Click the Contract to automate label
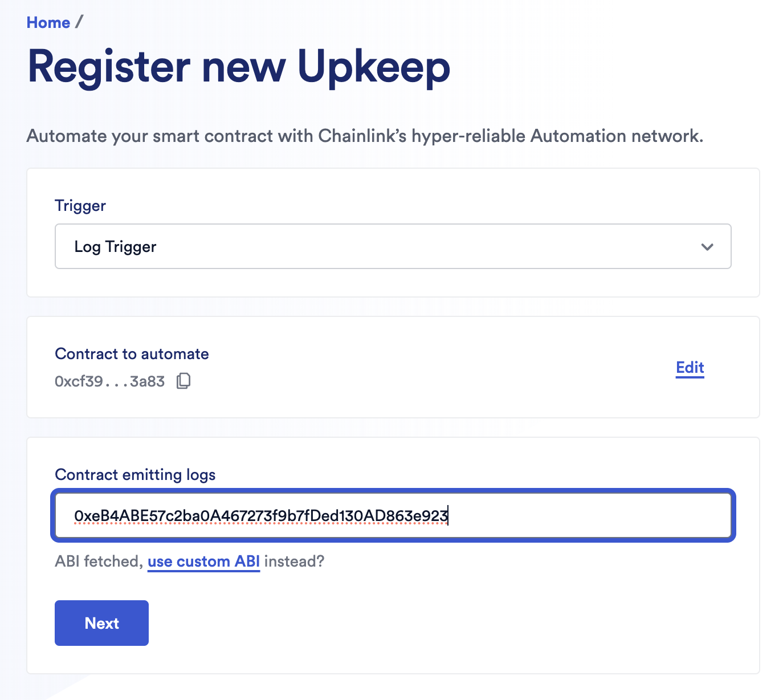783x700 pixels. 132,354
